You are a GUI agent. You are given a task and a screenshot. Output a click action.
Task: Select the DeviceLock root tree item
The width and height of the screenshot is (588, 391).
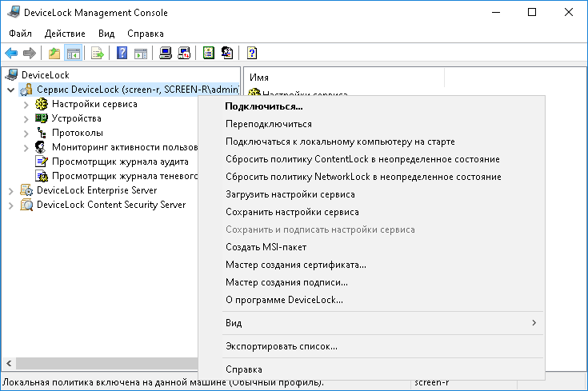[46, 75]
